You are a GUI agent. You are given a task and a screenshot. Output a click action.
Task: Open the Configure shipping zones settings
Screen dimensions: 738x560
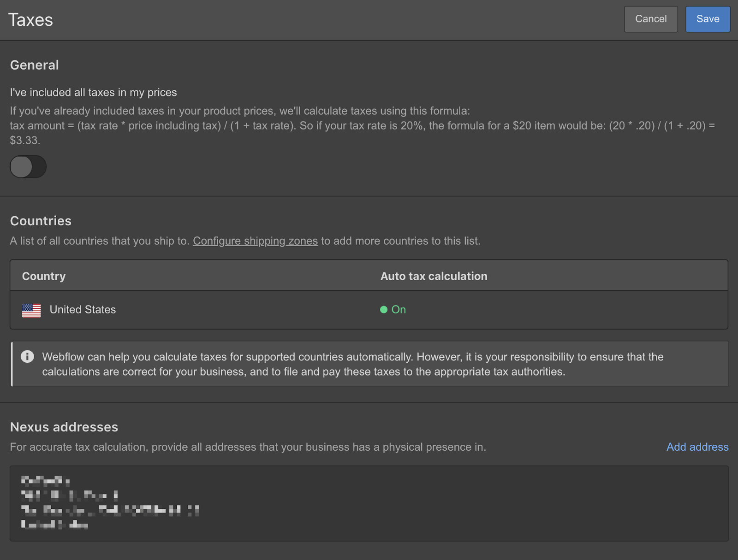255,241
